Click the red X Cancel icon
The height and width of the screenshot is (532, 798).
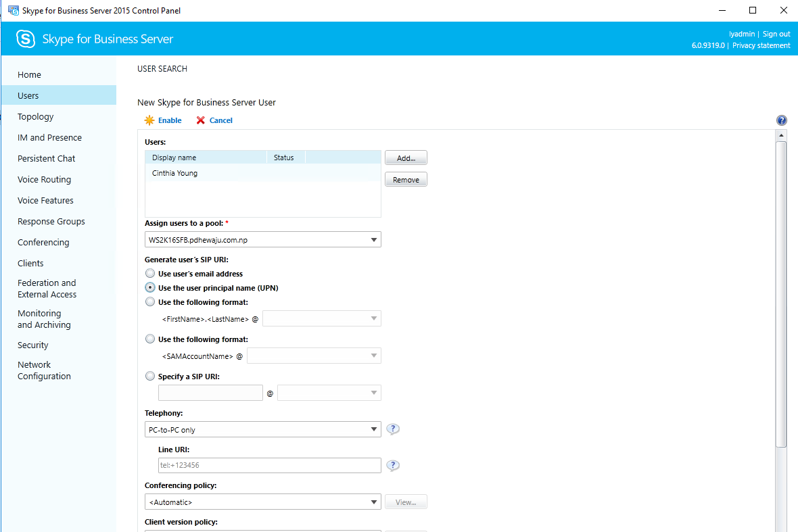click(201, 120)
